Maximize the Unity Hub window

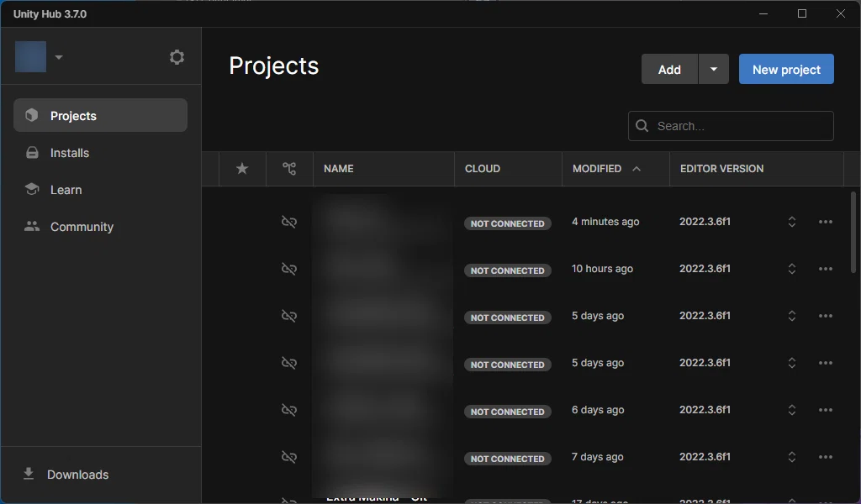point(801,13)
